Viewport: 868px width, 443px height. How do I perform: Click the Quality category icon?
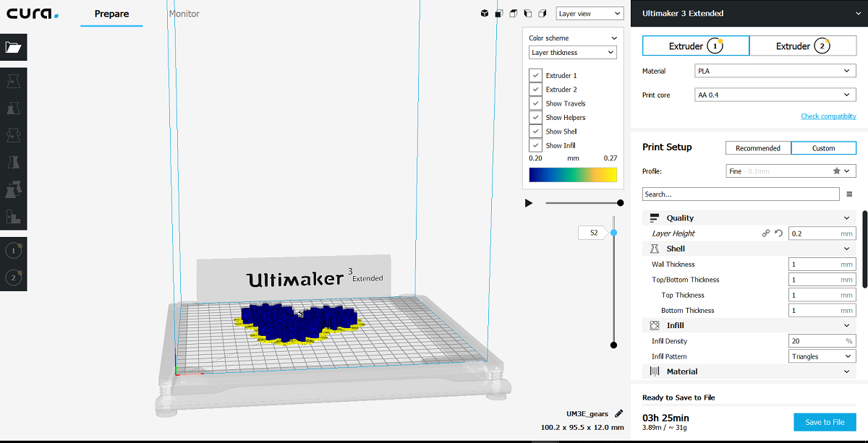coord(655,218)
